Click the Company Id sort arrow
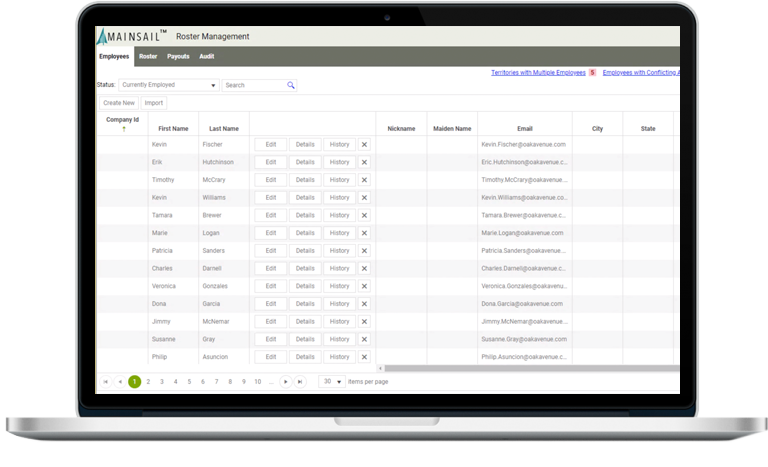Viewport: 768px width, 467px height. pyautogui.click(x=123, y=129)
